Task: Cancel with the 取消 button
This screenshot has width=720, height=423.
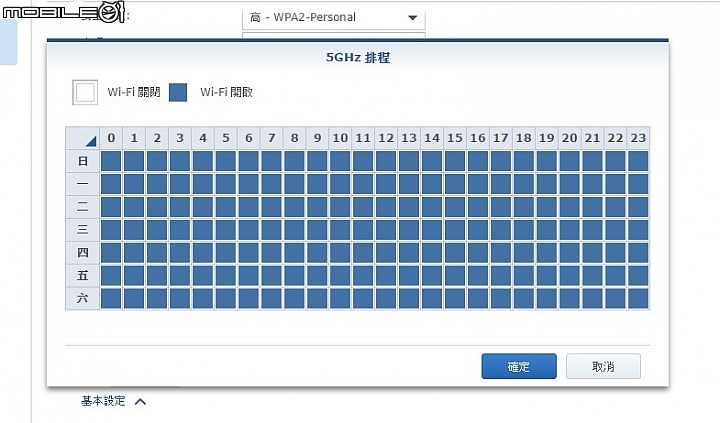Action: click(x=603, y=366)
